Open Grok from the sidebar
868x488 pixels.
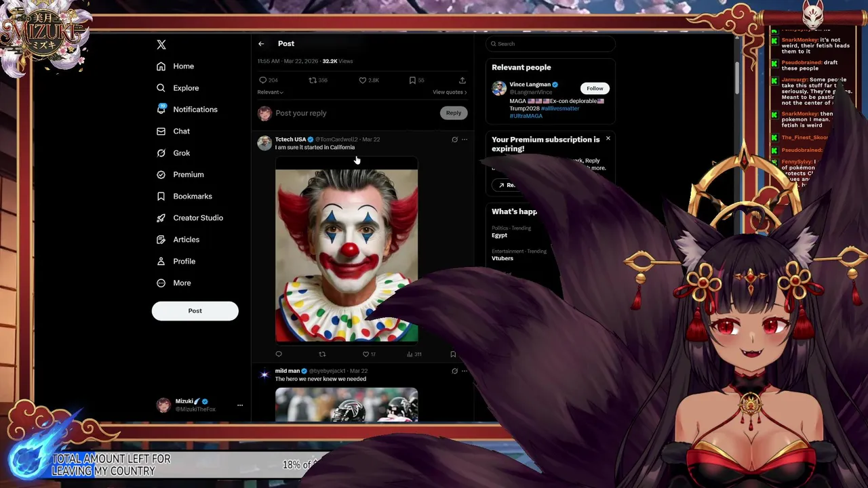pyautogui.click(x=173, y=153)
